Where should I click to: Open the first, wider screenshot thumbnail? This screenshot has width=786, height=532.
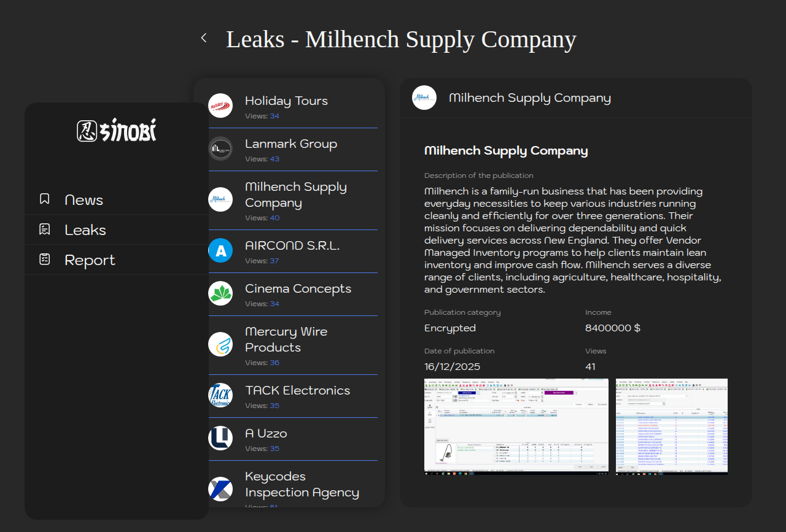pyautogui.click(x=516, y=426)
